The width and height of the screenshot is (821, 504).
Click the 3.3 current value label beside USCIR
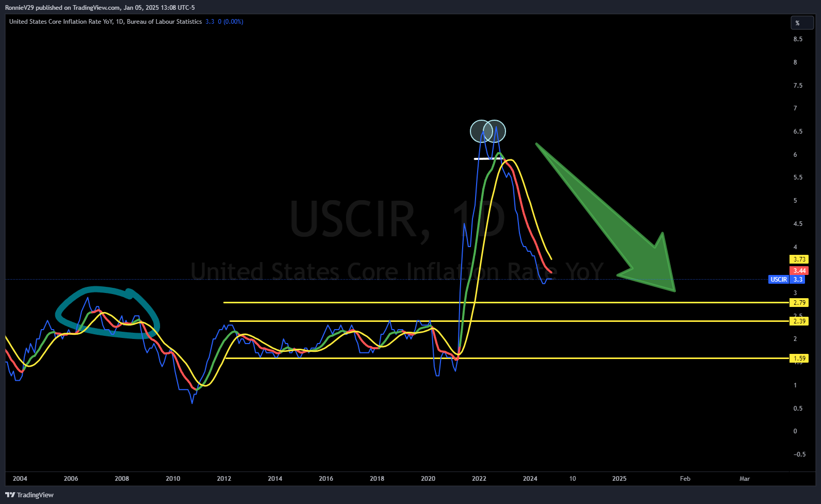point(798,280)
